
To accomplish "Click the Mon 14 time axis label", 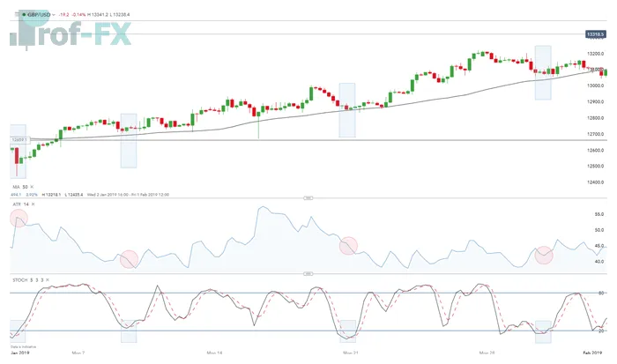I will (x=214, y=353).
